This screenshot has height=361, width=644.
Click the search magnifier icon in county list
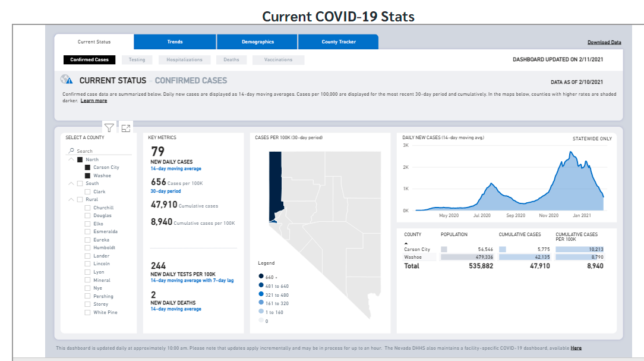72,151
